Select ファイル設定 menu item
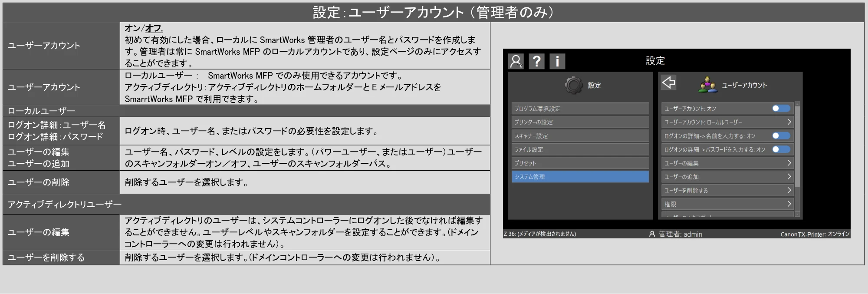The height and width of the screenshot is (294, 868). tap(580, 149)
